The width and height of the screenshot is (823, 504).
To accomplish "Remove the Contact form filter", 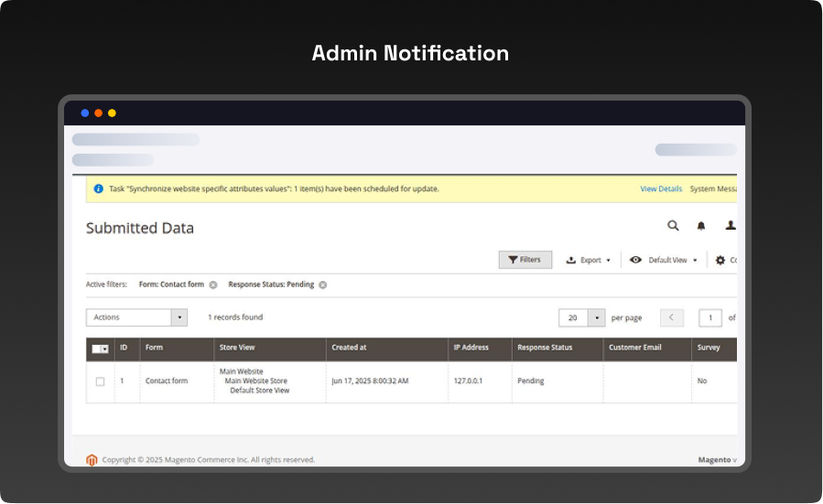I will click(x=213, y=285).
